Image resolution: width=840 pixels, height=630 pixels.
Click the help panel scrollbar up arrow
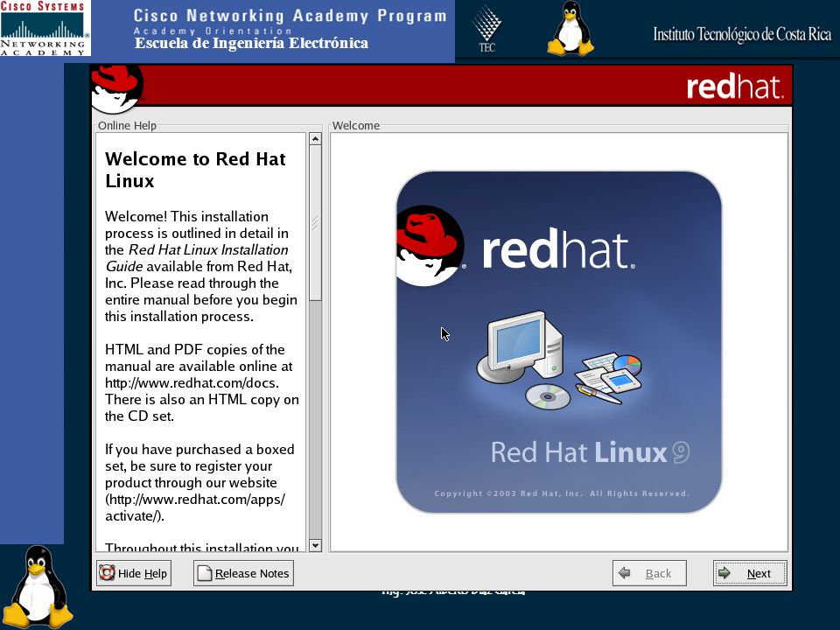(316, 139)
